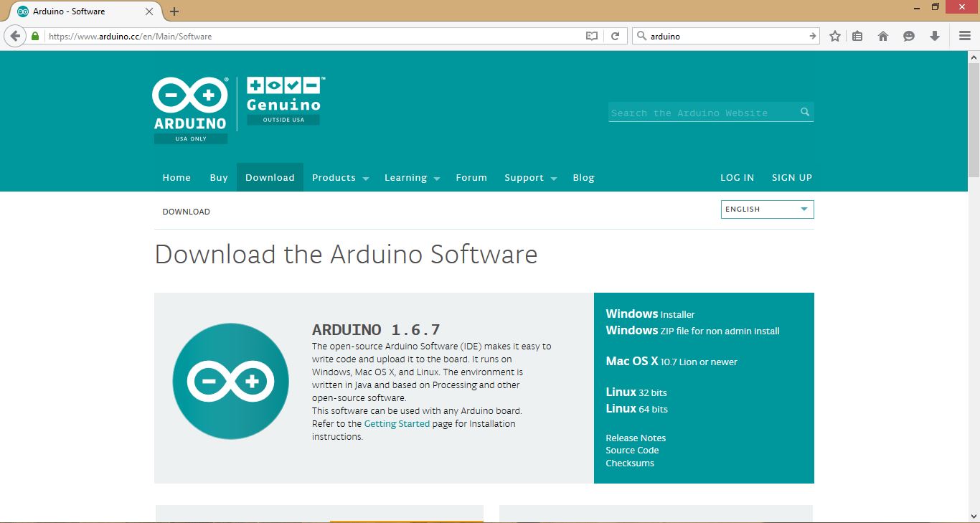Viewport: 980px width, 523px height.
Task: Click the magnifier icon in Arduino site search
Action: tap(804, 112)
